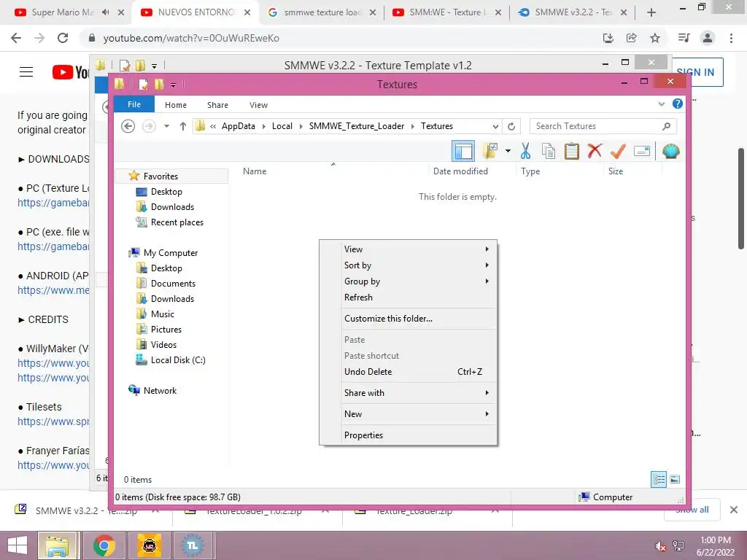Click the muted volume icon in system tray
747x560 pixels.
[660, 546]
